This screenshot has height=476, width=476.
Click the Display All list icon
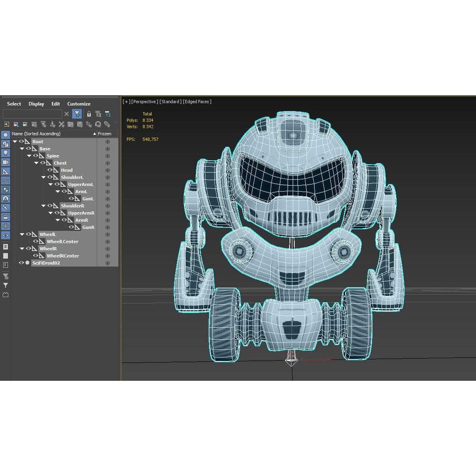[x=5, y=247]
